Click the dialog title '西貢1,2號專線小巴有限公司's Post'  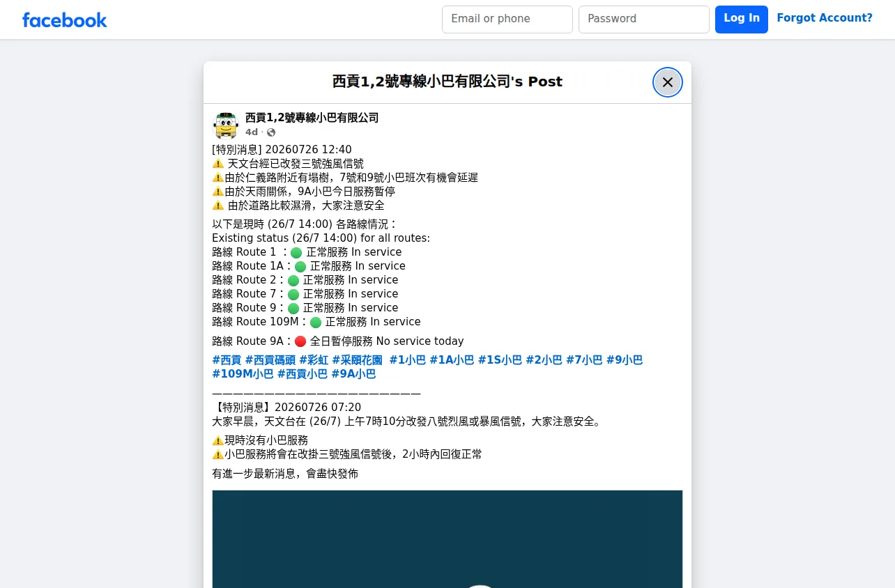coord(447,82)
